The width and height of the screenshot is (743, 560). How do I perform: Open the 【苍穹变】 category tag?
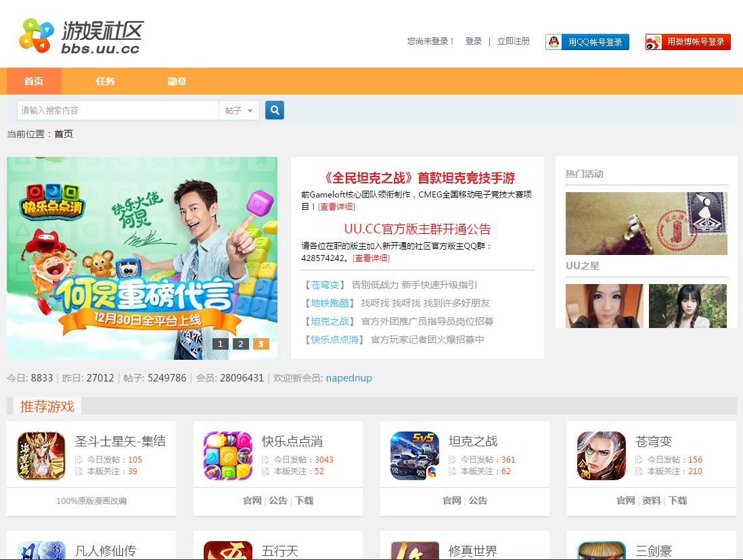(325, 285)
